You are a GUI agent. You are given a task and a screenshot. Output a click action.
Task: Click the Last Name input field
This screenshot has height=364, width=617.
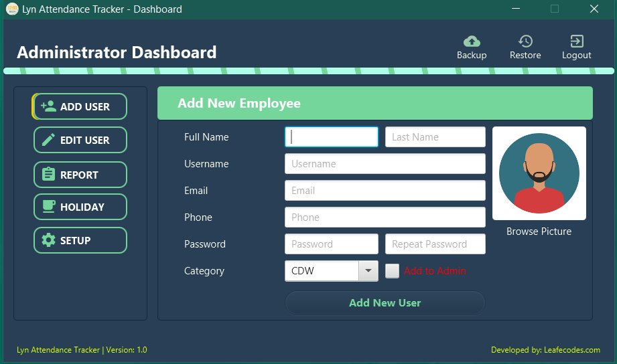click(435, 136)
